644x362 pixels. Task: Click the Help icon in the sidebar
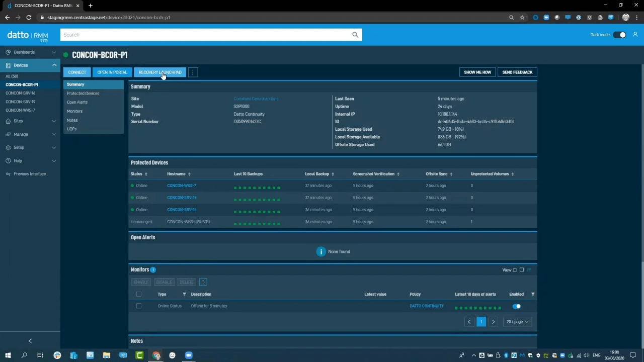click(x=9, y=160)
